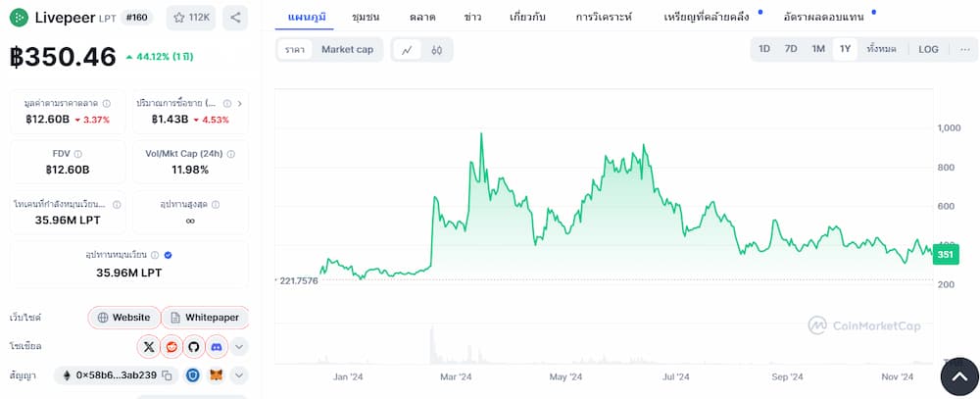The width and height of the screenshot is (980, 399).
Task: Select the ราคา price toggle
Action: pyautogui.click(x=294, y=49)
